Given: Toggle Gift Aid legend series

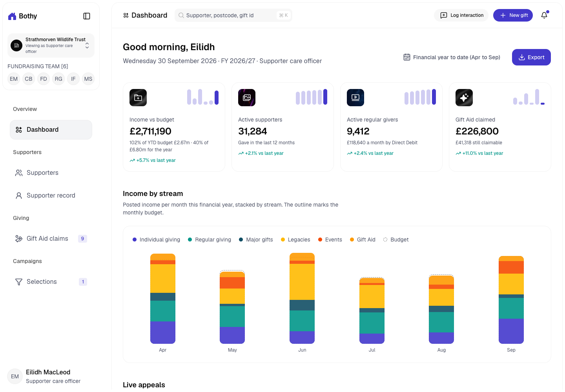Looking at the screenshot, I should point(363,240).
